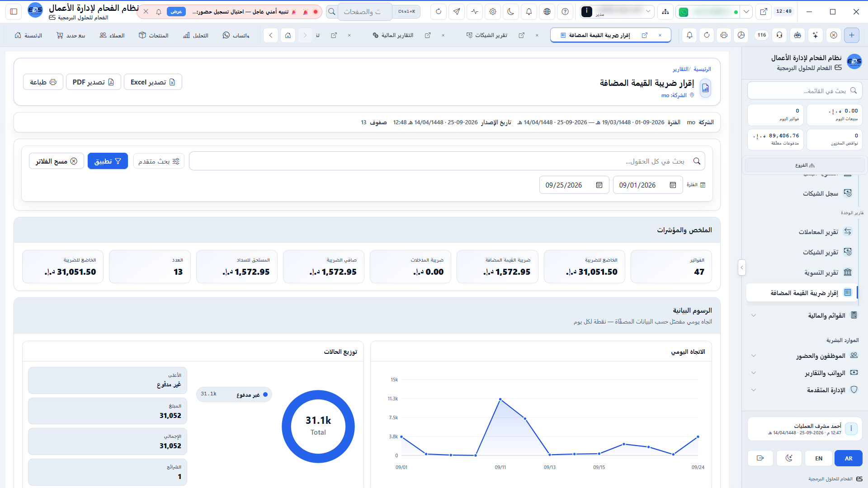Switch interface language to EN
868x488 pixels.
(x=819, y=458)
